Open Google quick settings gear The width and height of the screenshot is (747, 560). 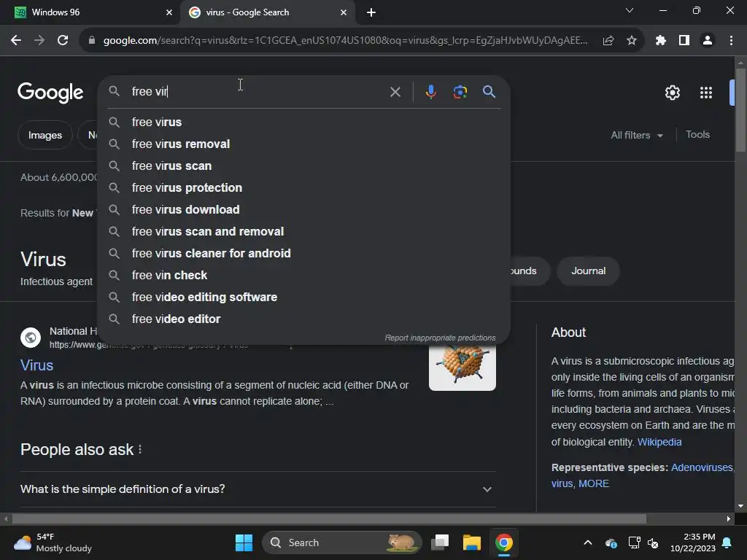point(672,93)
